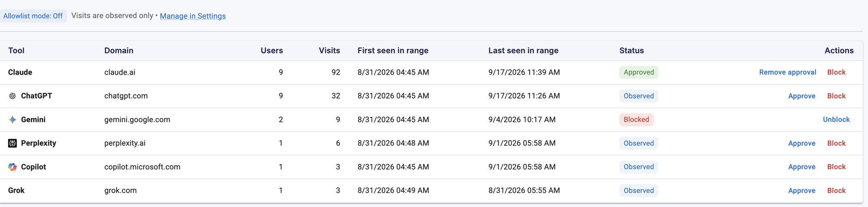Click the Gemini sparkle icon
Screen dimensions: 868x207
[13, 120]
